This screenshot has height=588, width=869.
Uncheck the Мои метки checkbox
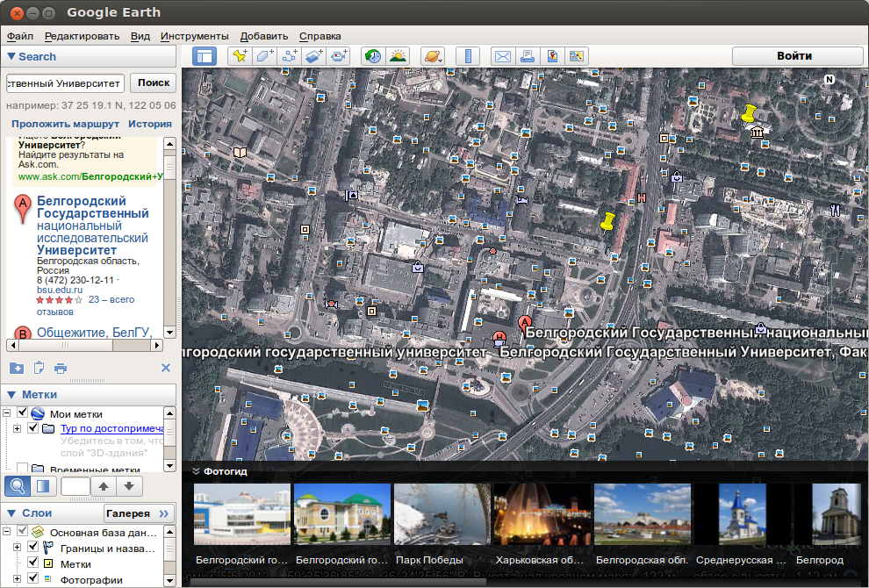pyautogui.click(x=23, y=413)
